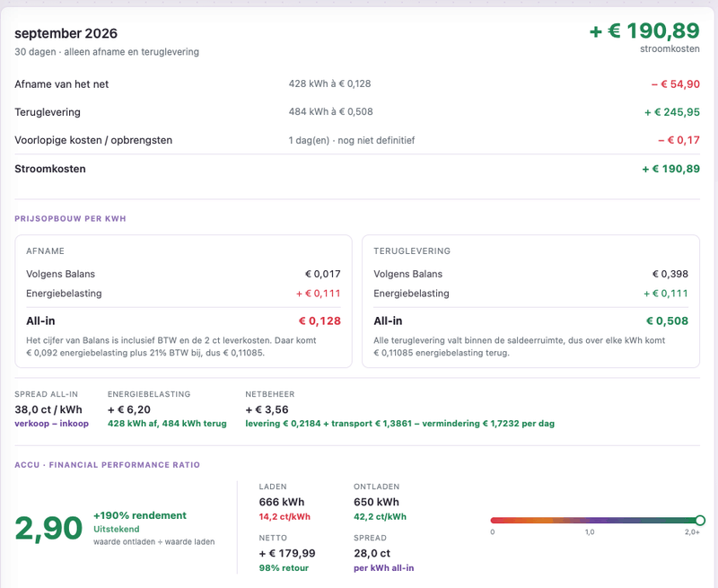Click the red '– € 54,90' amount
Image resolution: width=718 pixels, height=588 pixels.
[x=676, y=84]
